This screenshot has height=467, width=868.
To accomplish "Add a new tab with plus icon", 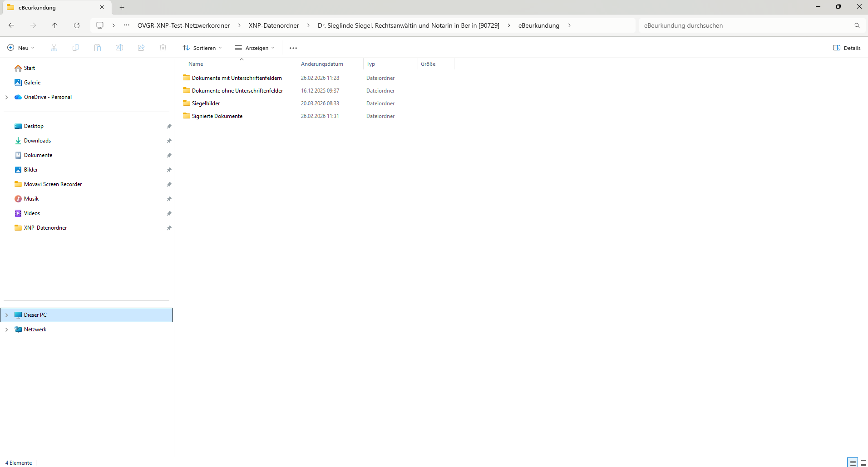I will tap(122, 7).
